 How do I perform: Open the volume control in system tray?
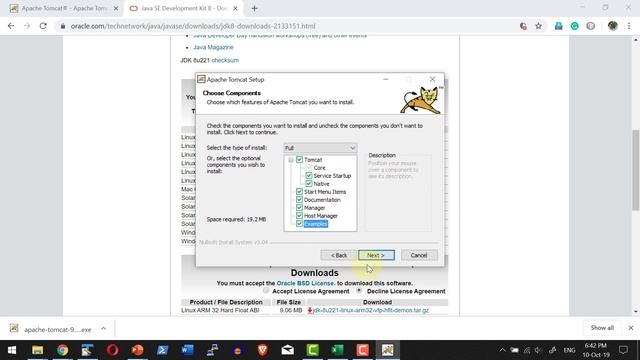pyautogui.click(x=538, y=350)
